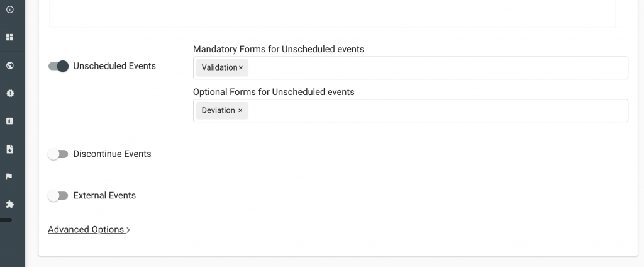The image size is (644, 267).
Task: Open the bar chart reports icon
Action: [x=9, y=121]
